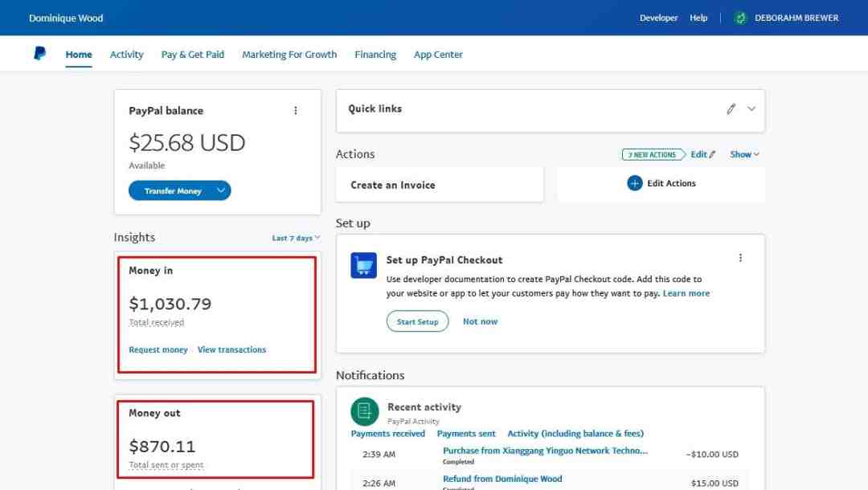The height and width of the screenshot is (490, 868).
Task: Click the 2:39 AM transaction time
Action: tap(379, 454)
